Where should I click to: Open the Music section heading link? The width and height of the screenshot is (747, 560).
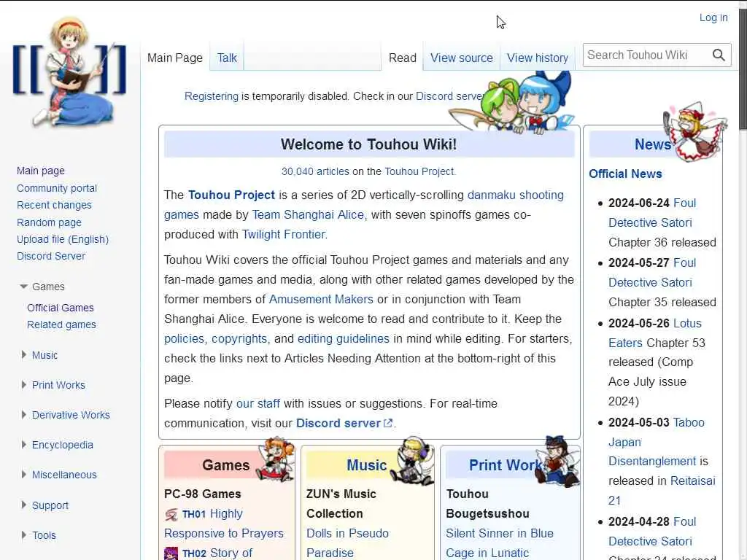tap(366, 464)
